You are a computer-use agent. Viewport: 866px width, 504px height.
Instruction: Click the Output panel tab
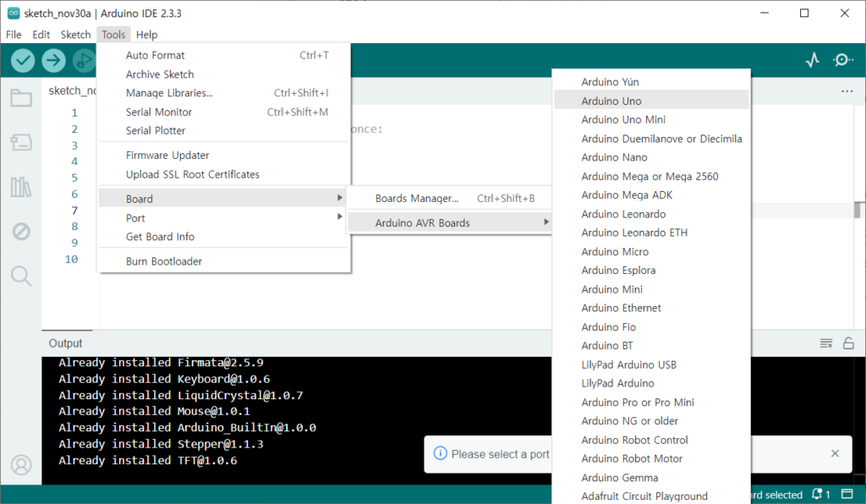tap(66, 343)
